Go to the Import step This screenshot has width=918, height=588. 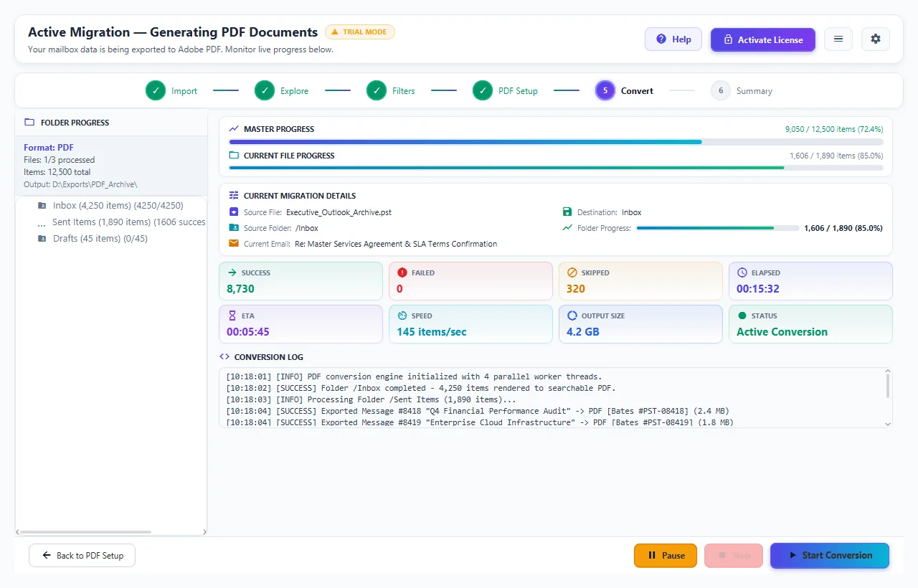click(171, 91)
